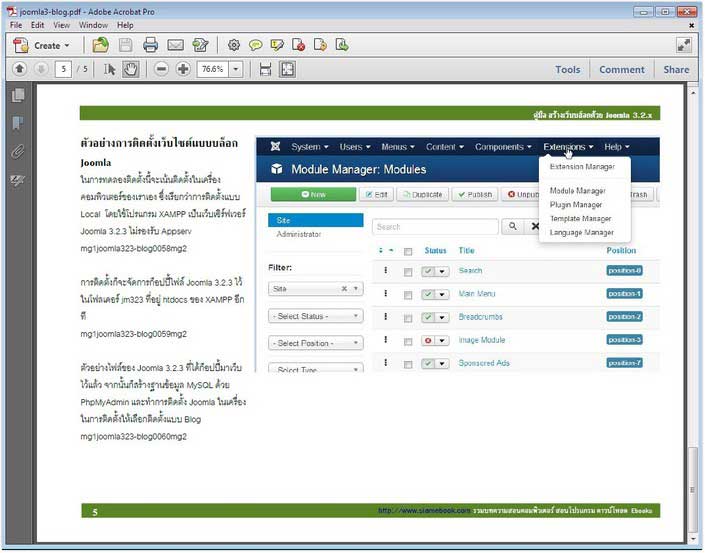Switch to read mode expand icon
Viewport: 705px width, 553px height.
[x=684, y=45]
